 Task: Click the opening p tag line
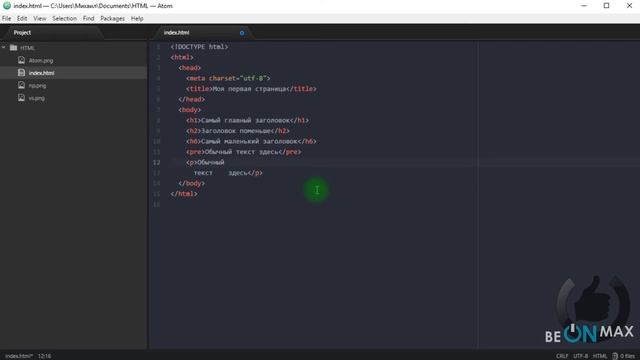point(205,162)
